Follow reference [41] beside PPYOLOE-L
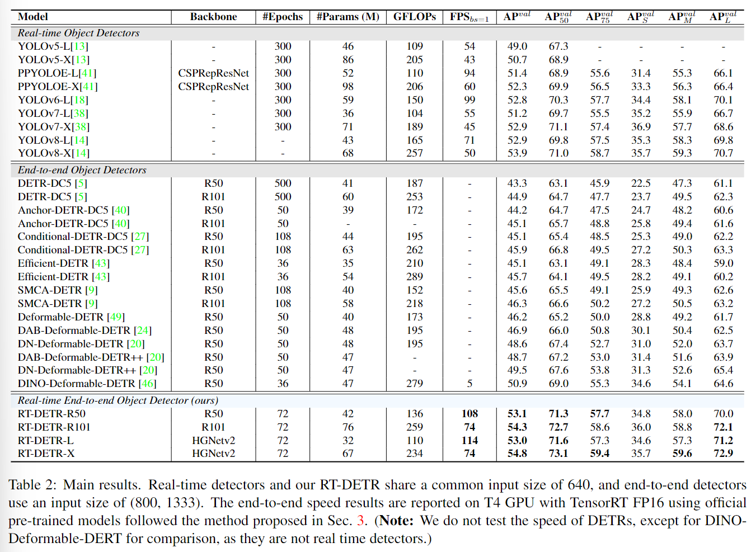The width and height of the screenshot is (756, 552). click(x=88, y=73)
